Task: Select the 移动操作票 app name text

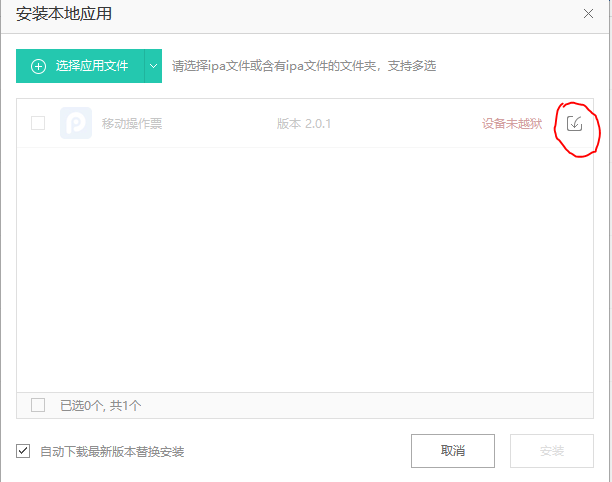Action: coord(131,124)
